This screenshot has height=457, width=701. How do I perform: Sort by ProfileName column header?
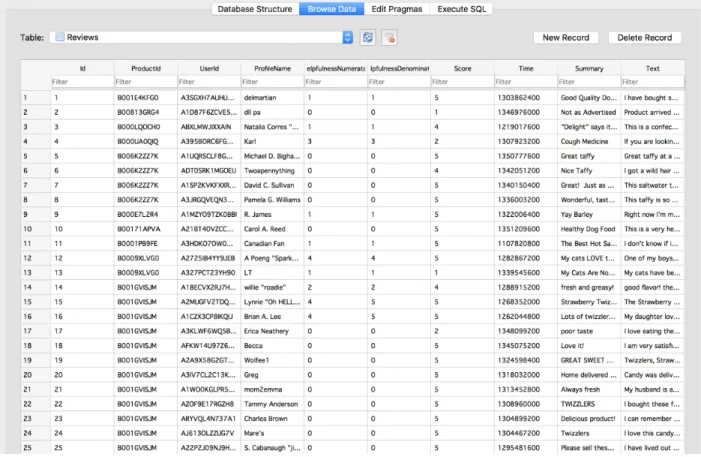[x=272, y=68]
